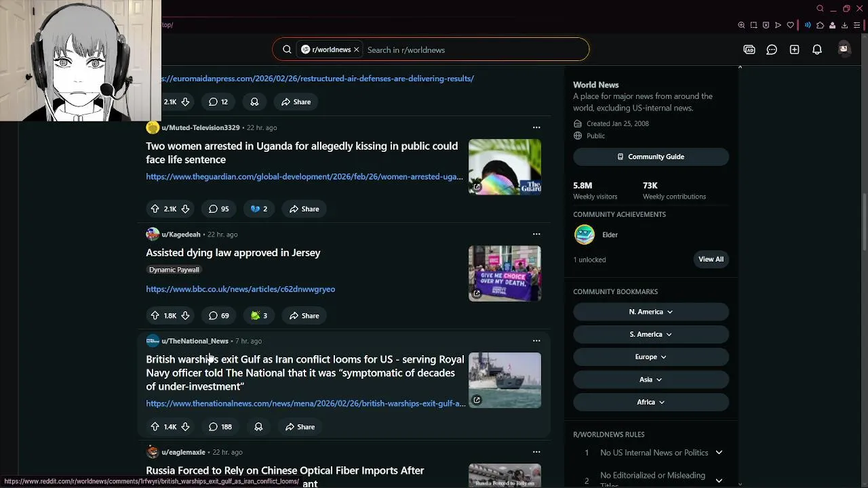Viewport: 868px width, 488px height.
Task: Bookmark the page with the heart icon
Action: tap(790, 25)
